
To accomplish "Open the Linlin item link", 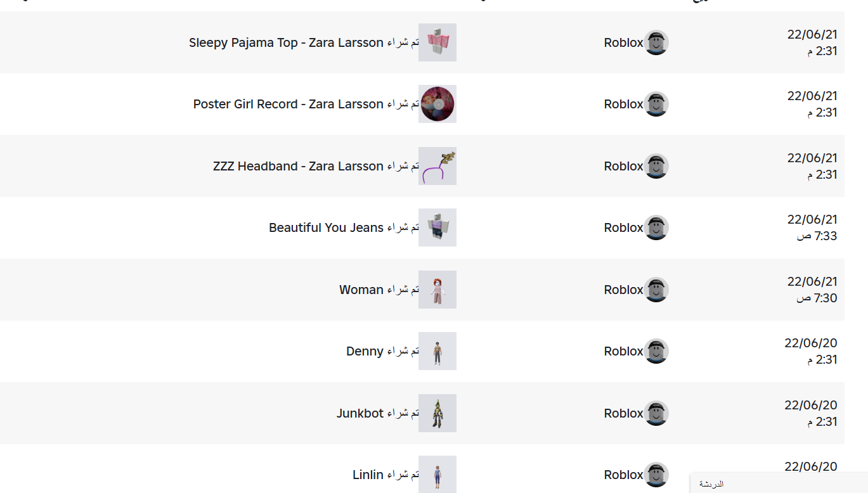I will point(368,475).
